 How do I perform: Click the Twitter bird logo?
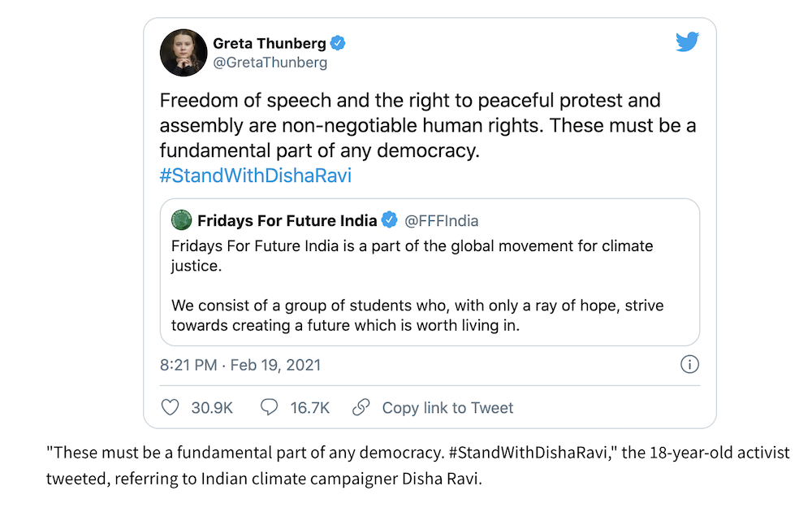[x=687, y=41]
